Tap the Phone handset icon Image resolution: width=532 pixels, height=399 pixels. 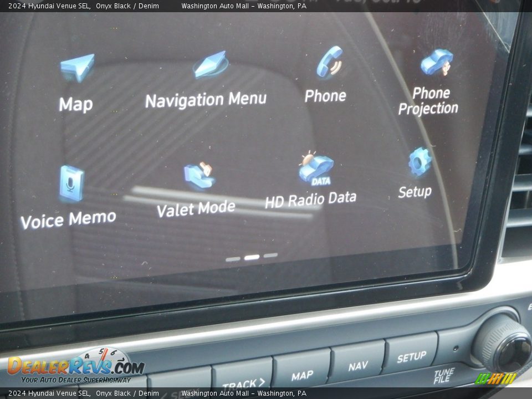330,62
